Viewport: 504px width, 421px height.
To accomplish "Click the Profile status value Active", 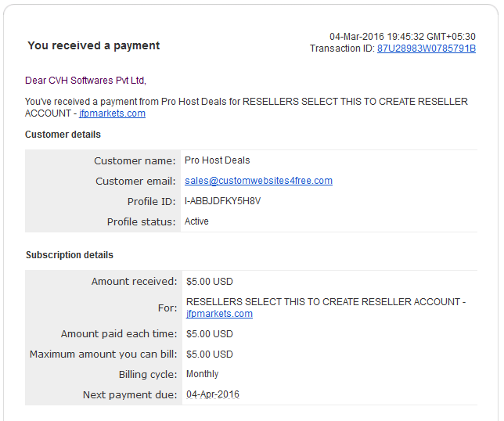I will (196, 221).
